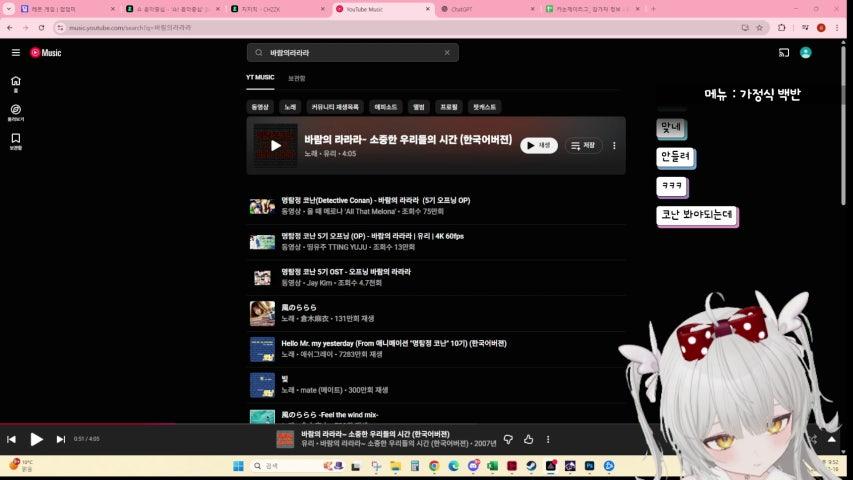Screen dimensions: 853x480
Task: Open Photoshop from the taskbar
Action: click(x=589, y=466)
